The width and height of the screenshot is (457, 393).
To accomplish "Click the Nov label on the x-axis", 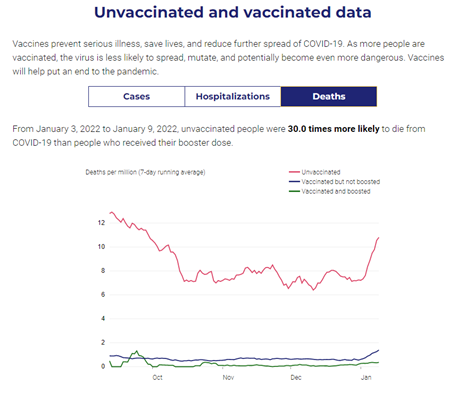I will (x=228, y=377).
